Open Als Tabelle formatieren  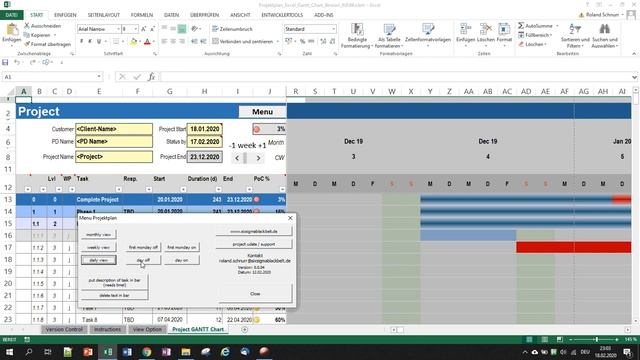point(389,36)
